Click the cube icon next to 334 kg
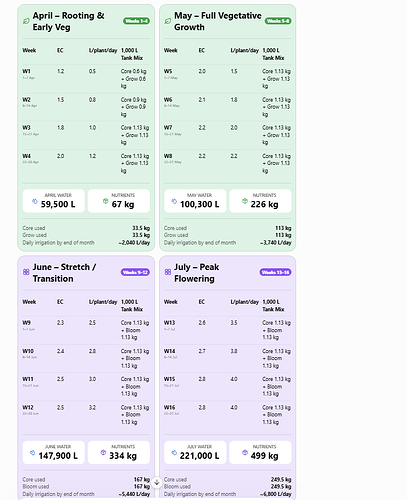 (x=103, y=452)
